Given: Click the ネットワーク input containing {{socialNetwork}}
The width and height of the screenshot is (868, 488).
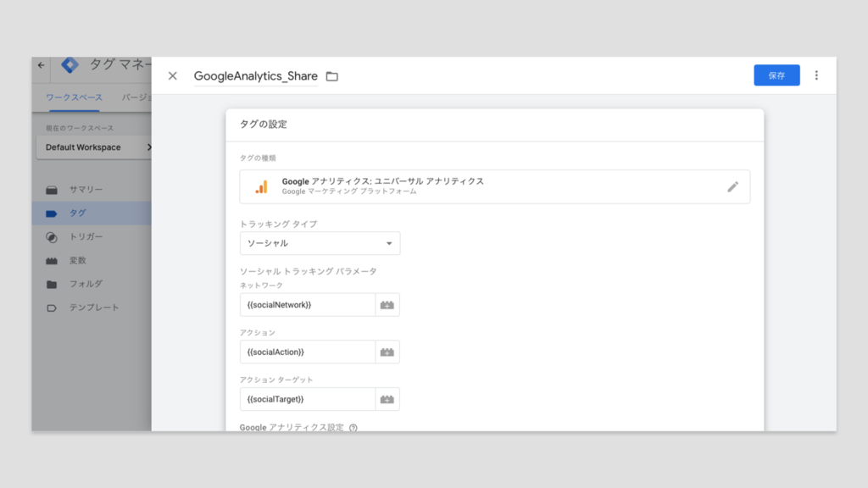Looking at the screenshot, I should 307,305.
